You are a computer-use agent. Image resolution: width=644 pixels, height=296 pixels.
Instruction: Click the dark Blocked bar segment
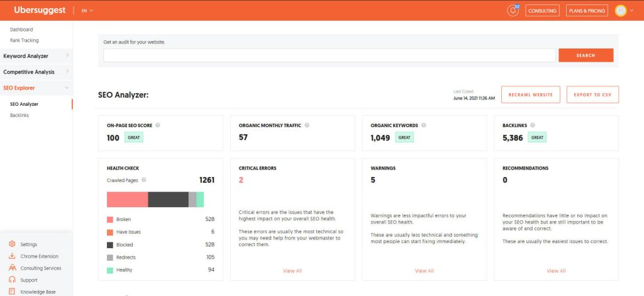click(x=169, y=200)
